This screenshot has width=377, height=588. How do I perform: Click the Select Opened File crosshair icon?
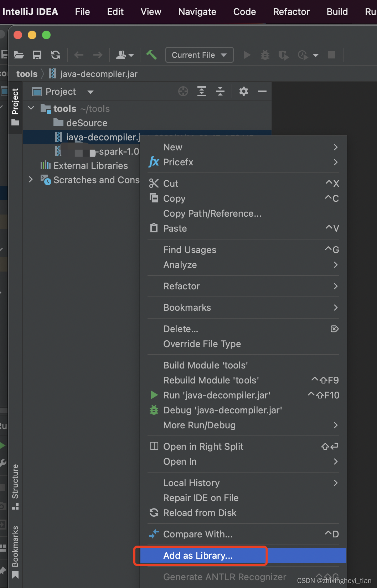(x=183, y=92)
